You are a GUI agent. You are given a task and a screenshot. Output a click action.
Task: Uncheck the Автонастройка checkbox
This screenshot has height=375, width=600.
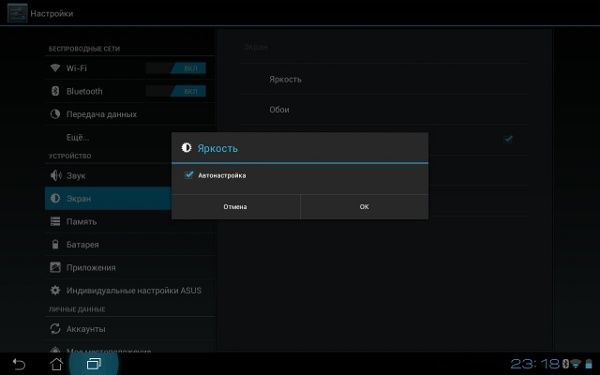[x=189, y=175]
